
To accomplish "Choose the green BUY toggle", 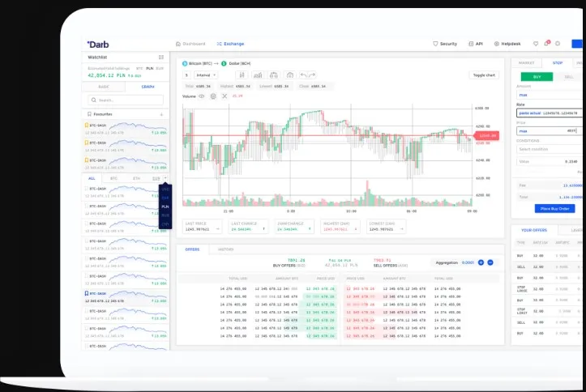I will click(537, 77).
